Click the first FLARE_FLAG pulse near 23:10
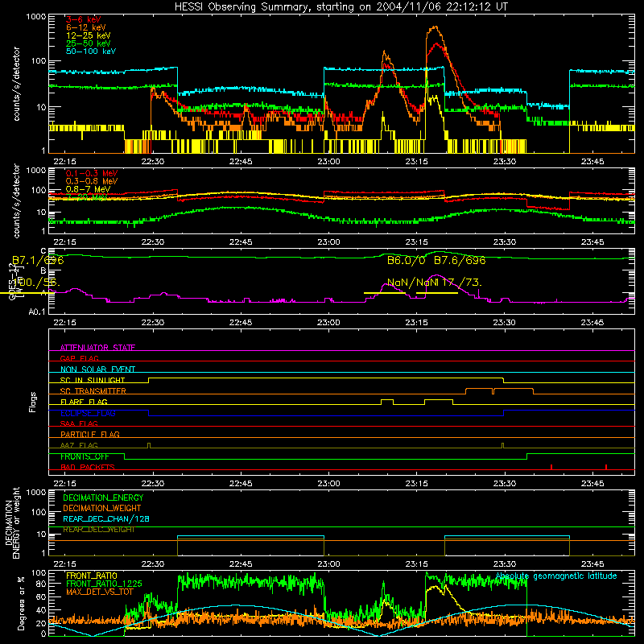 pos(387,400)
